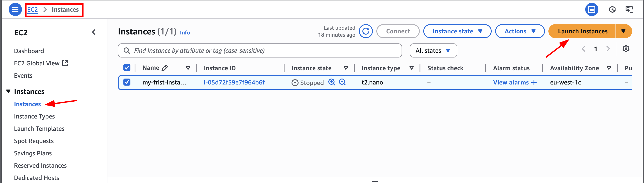The height and width of the screenshot is (183, 644).
Task: Click the search magnifier icon
Action: [127, 50]
